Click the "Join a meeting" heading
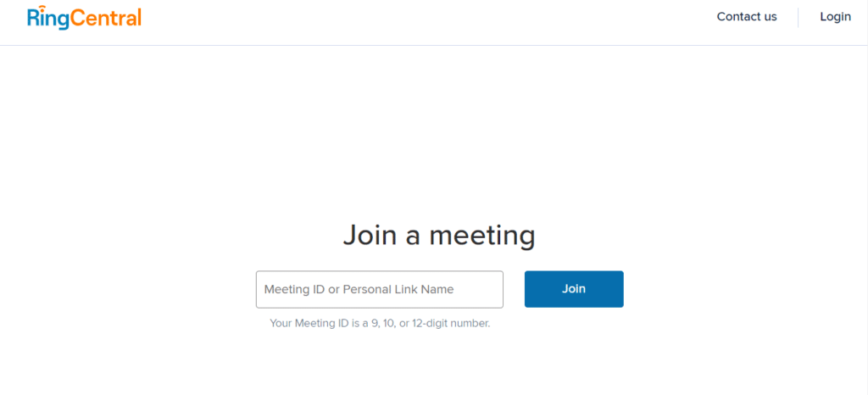Screen dimensions: 868x395 click(438, 234)
